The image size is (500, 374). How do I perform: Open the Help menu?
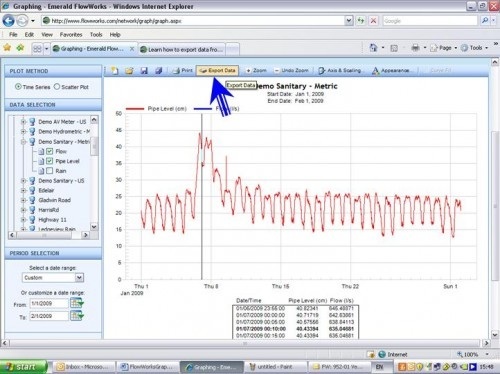(115, 34)
